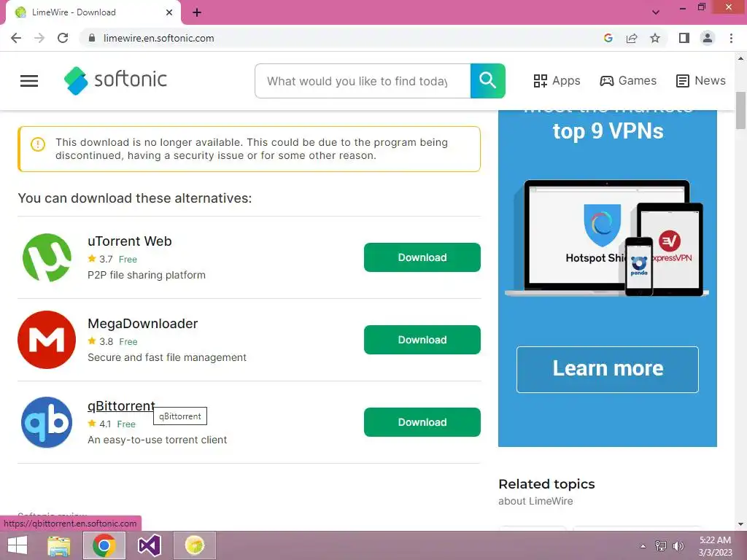The image size is (747, 560).
Task: Click the volume speaker tray icon
Action: pyautogui.click(x=678, y=546)
